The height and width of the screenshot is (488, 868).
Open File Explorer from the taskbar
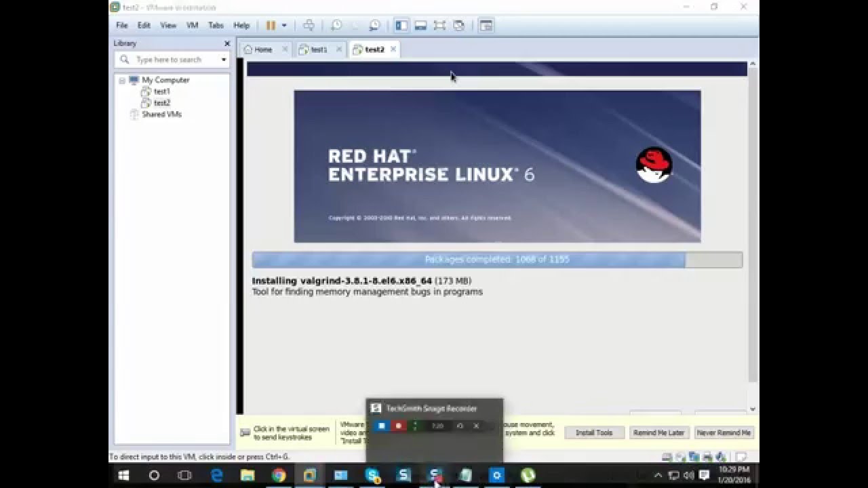coord(248,475)
